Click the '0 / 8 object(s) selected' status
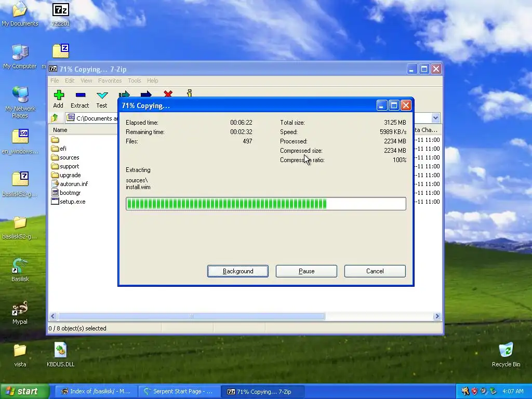Image resolution: width=532 pixels, height=399 pixels. tap(77, 328)
